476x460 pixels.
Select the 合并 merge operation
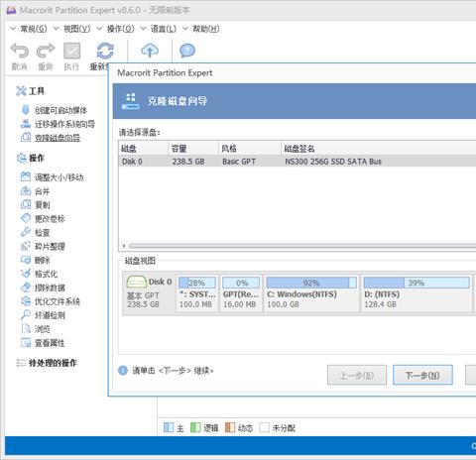click(x=42, y=191)
